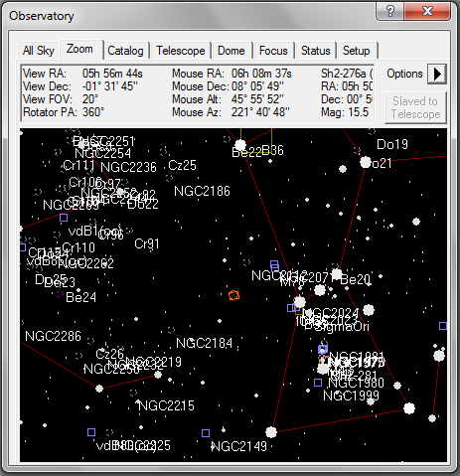460x476 pixels.
Task: Click the yellow square marker near NGC2024
Action: [x=299, y=311]
